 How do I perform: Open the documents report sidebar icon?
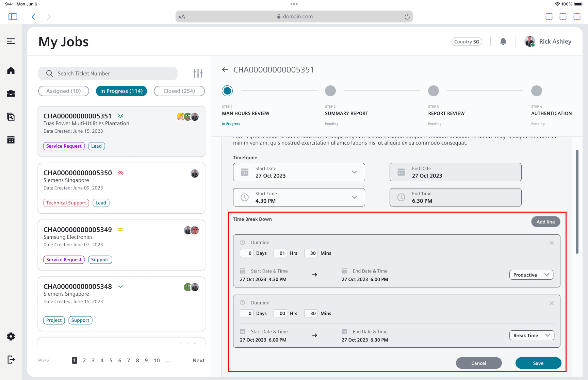(x=11, y=117)
